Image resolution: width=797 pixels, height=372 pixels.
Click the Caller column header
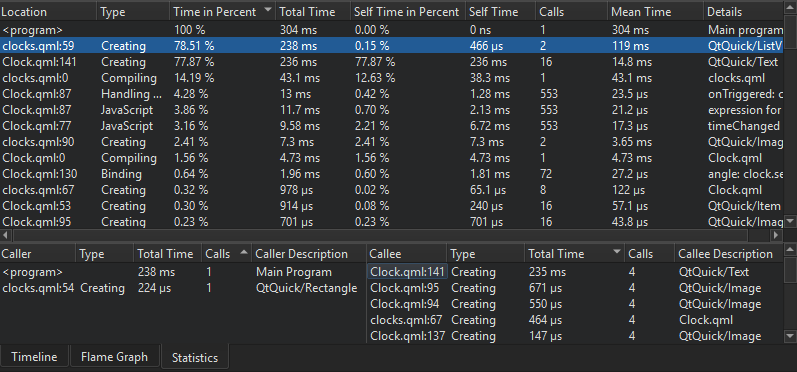coord(38,254)
